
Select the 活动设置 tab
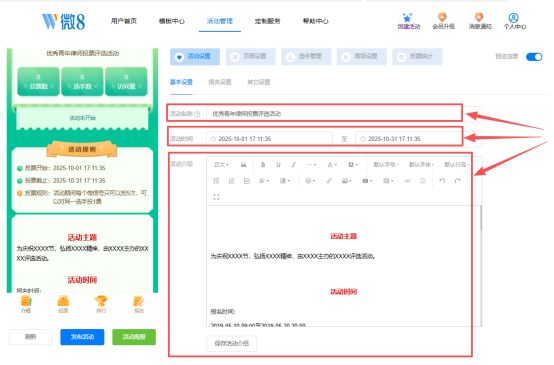click(195, 57)
